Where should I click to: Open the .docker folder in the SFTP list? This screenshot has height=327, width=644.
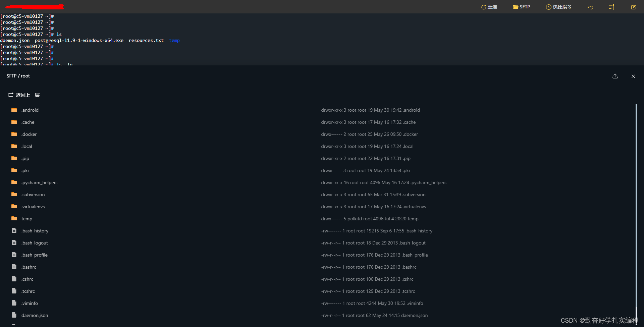(x=29, y=134)
